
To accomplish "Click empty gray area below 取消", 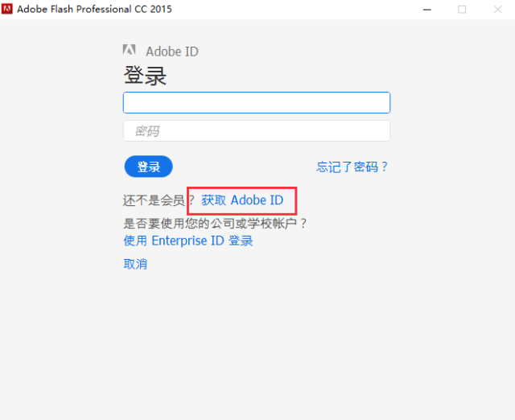I will (x=257, y=346).
